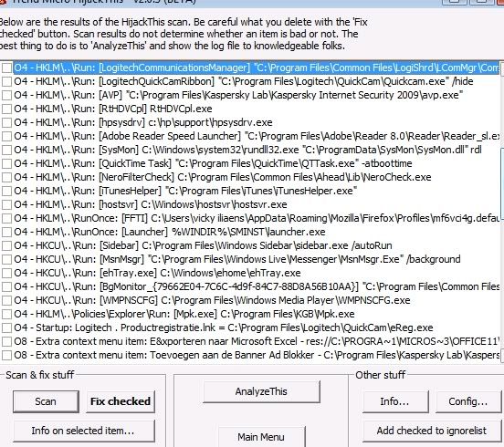Select the Reader_sl.exe row
The height and width of the screenshot is (447, 504).
pos(257,136)
